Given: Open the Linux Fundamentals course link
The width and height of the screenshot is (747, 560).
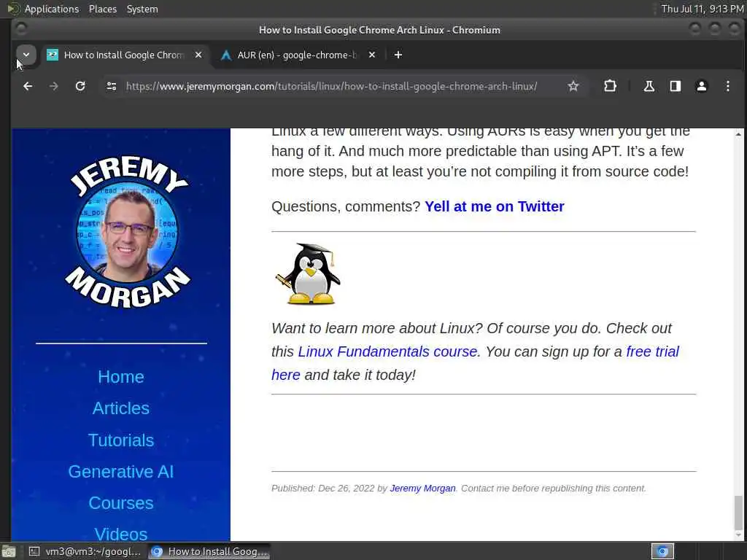Looking at the screenshot, I should [x=387, y=352].
